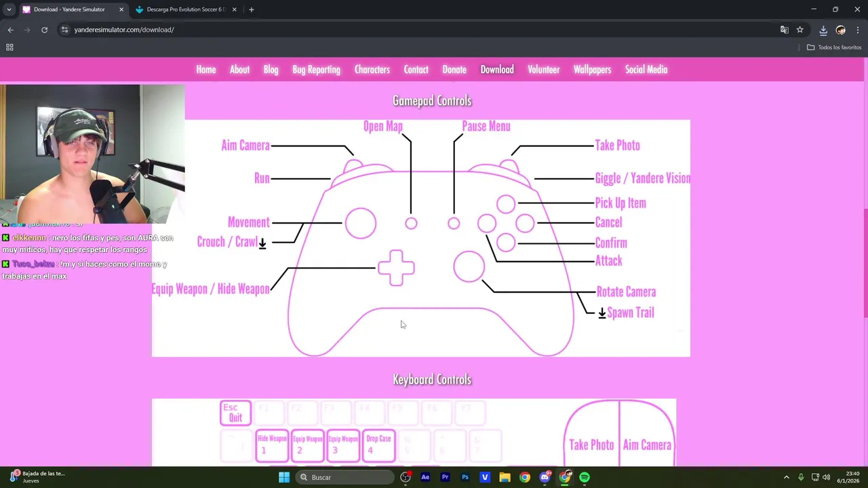Click the translate page icon

coord(785,30)
